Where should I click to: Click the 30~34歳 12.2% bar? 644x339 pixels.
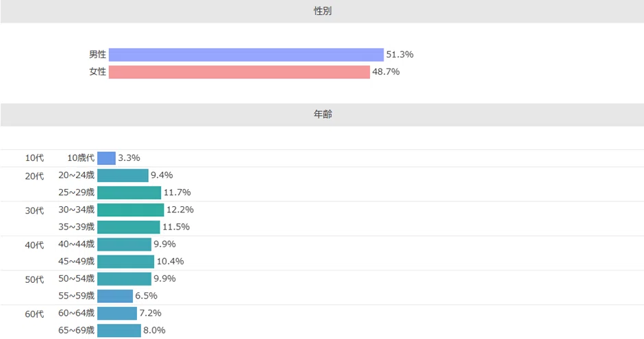pos(131,210)
